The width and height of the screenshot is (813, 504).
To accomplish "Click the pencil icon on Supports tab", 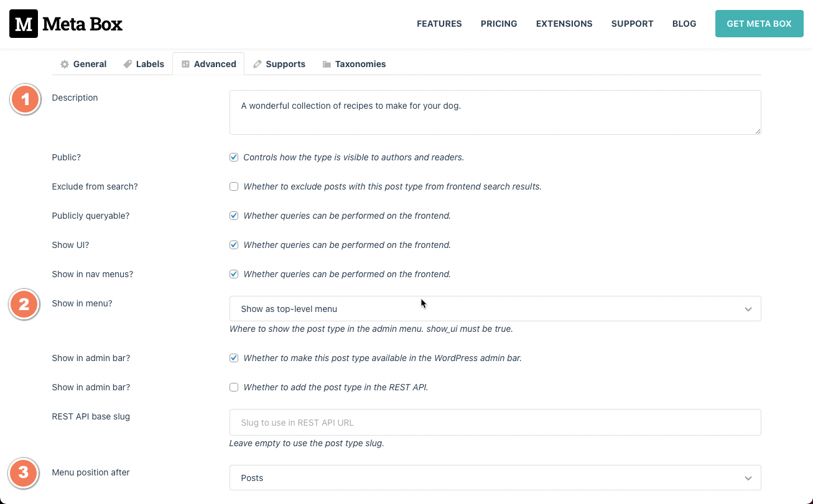I will tap(258, 64).
